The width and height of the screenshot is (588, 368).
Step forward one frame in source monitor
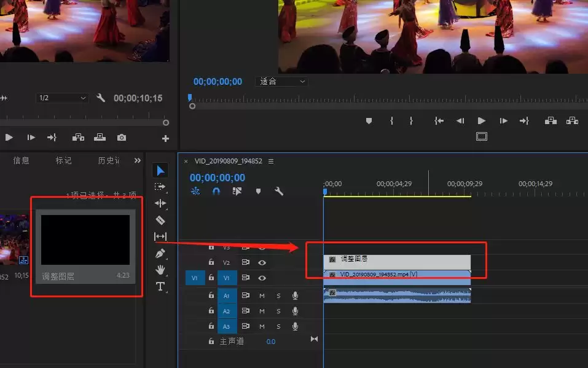tap(31, 138)
